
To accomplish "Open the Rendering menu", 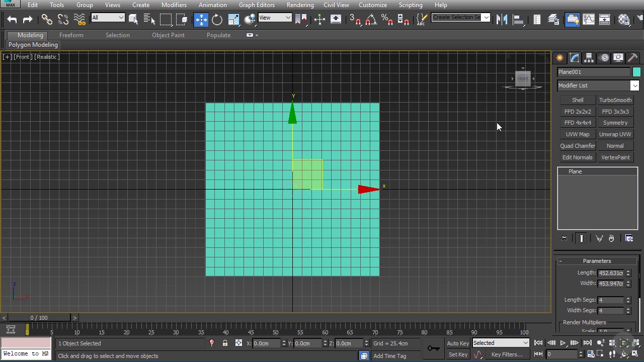I will coord(300,5).
